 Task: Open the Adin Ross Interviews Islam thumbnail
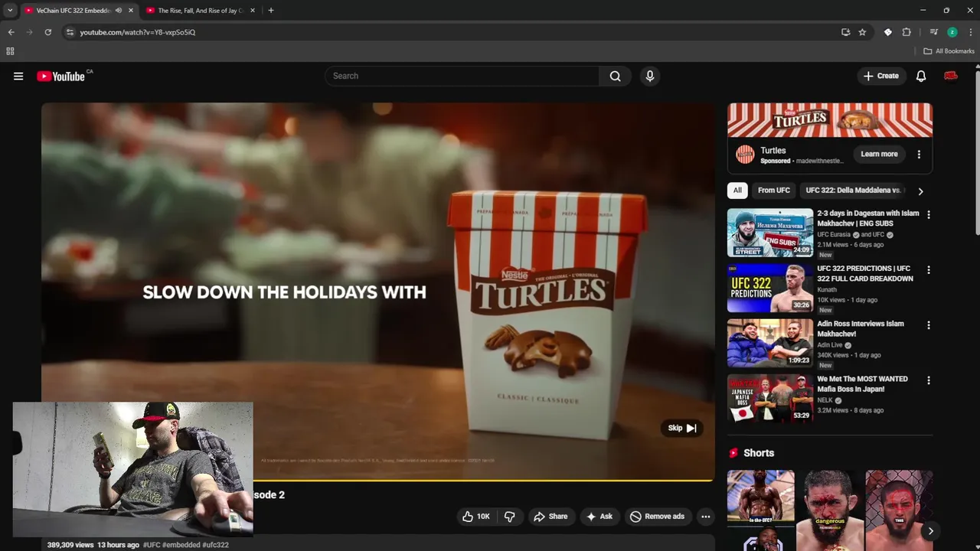click(770, 343)
